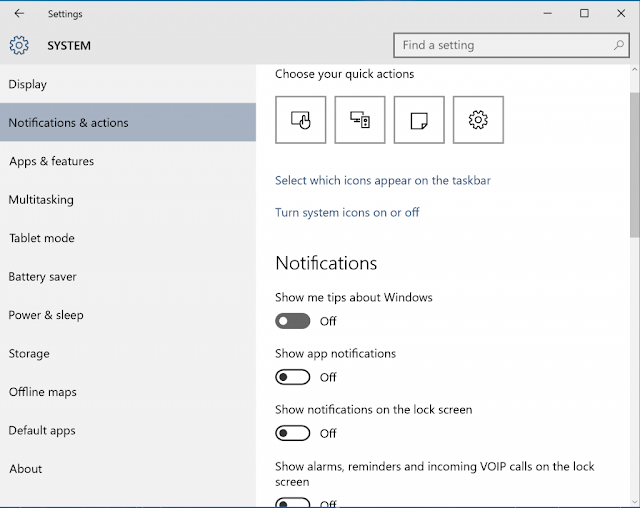The width and height of the screenshot is (640, 508).
Task: Select the Connect quick action tile
Action: [x=360, y=120]
